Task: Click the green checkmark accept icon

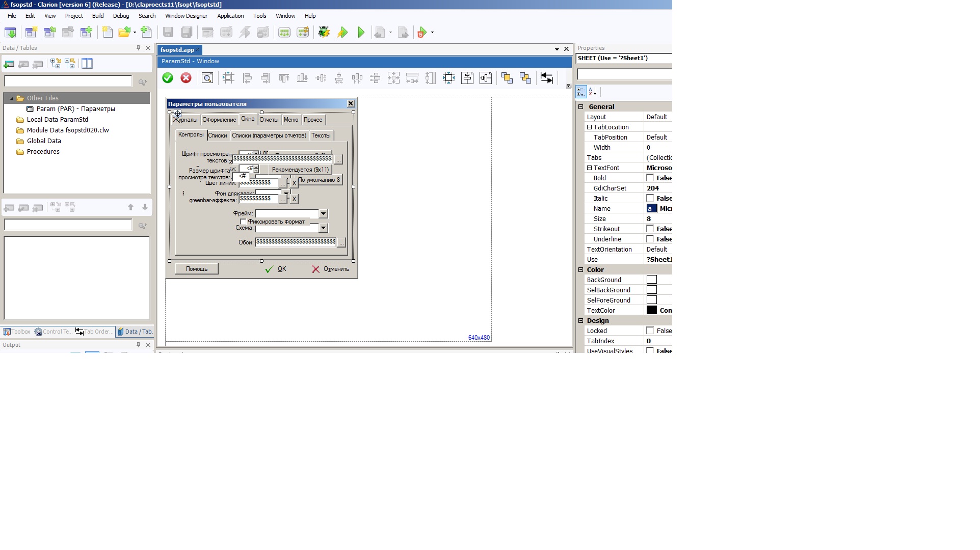Action: tap(168, 78)
